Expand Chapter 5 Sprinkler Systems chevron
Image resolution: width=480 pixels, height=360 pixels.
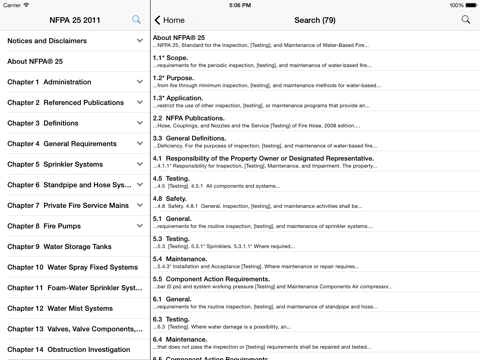(140, 164)
